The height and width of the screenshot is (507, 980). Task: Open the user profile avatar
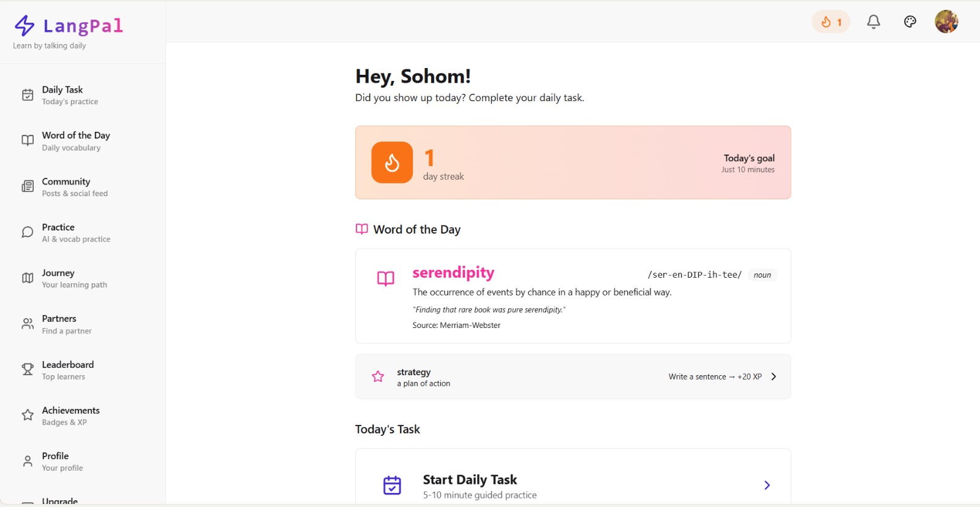pyautogui.click(x=946, y=21)
